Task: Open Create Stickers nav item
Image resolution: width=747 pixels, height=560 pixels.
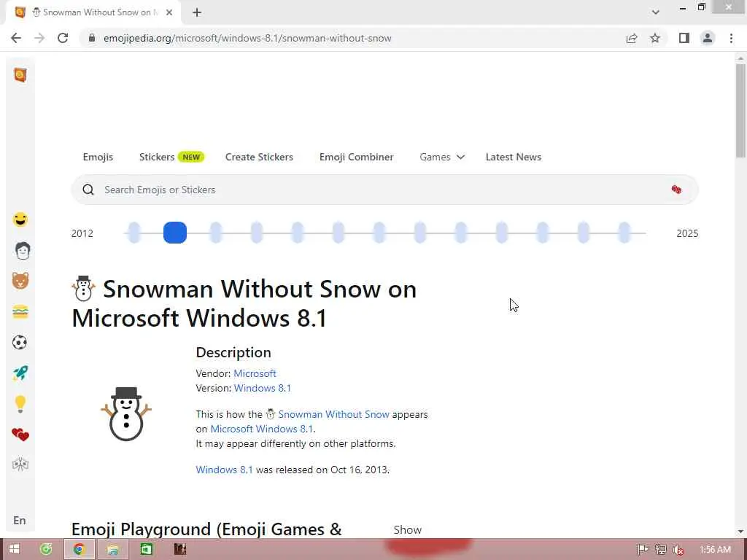Action: [x=259, y=157]
